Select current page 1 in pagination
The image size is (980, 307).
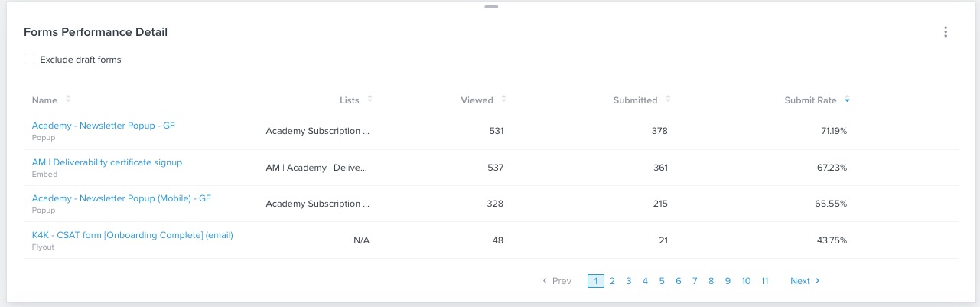595,281
